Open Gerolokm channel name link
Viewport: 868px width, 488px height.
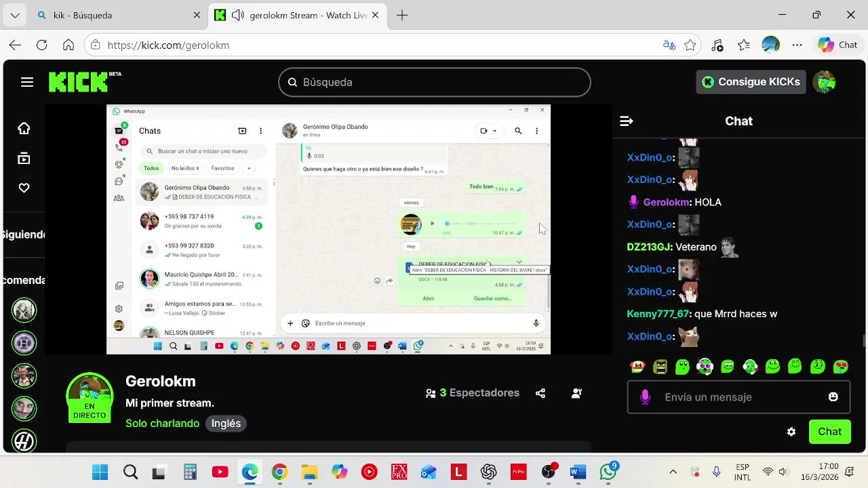click(x=161, y=382)
